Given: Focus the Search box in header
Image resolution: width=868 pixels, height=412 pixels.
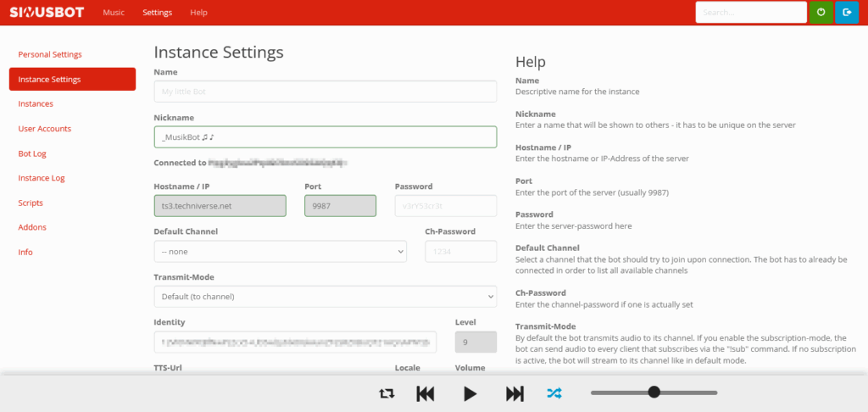Looking at the screenshot, I should [x=750, y=13].
